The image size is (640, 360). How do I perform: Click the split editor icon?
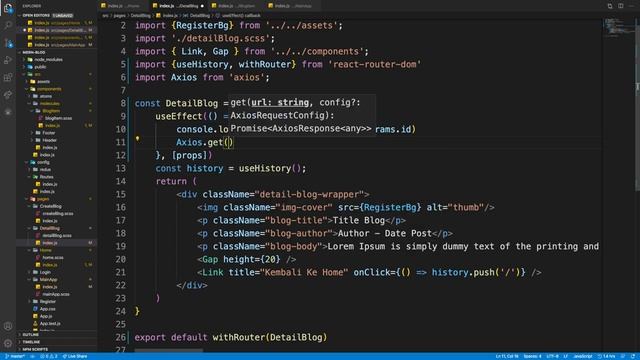click(620, 6)
